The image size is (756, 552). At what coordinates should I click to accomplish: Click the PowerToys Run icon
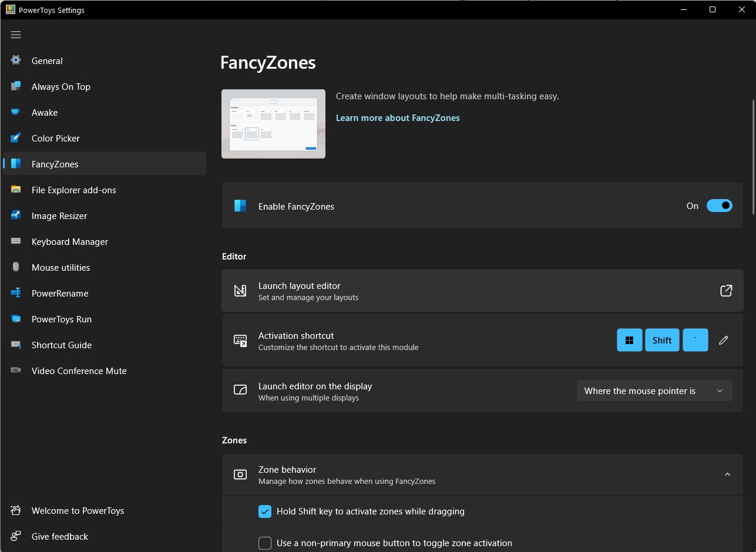(x=16, y=319)
